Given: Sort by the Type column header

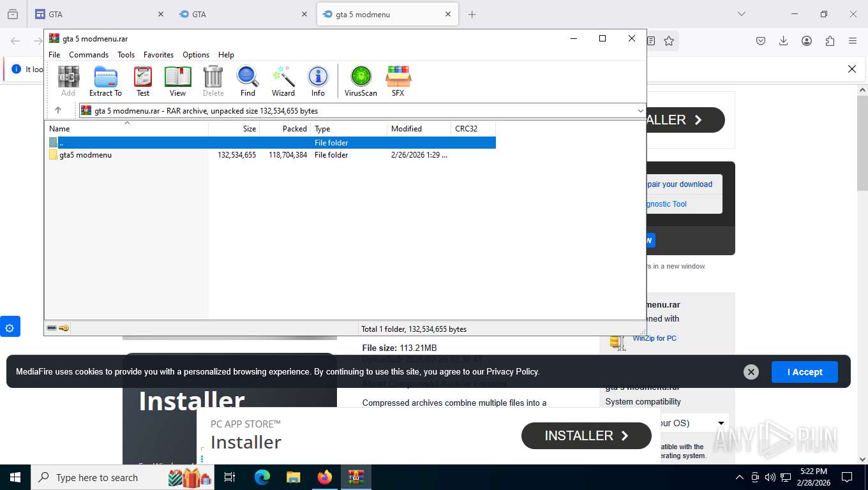Looking at the screenshot, I should coord(349,129).
